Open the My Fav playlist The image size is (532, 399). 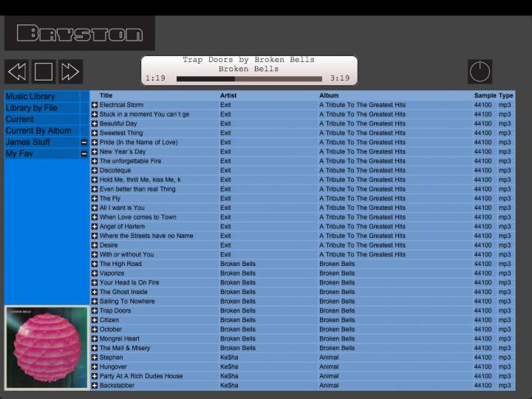point(19,154)
